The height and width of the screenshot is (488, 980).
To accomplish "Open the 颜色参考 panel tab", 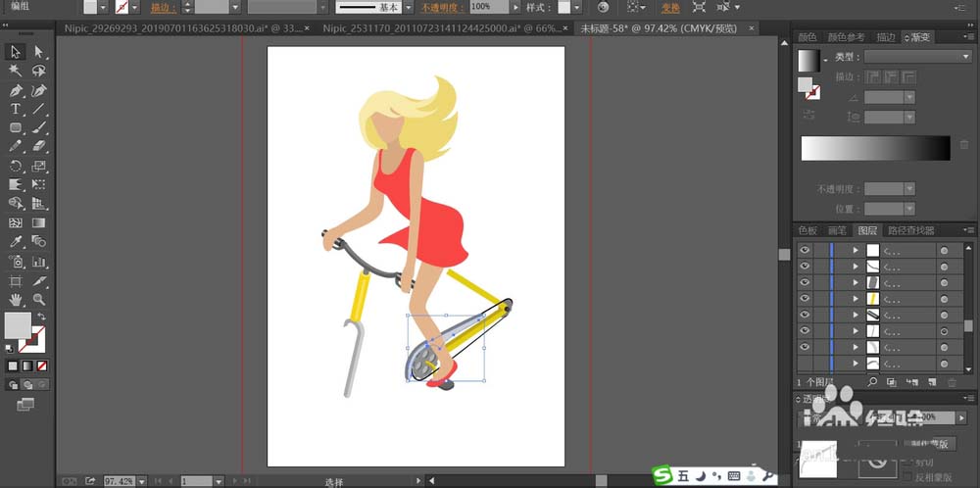I will coord(847,37).
